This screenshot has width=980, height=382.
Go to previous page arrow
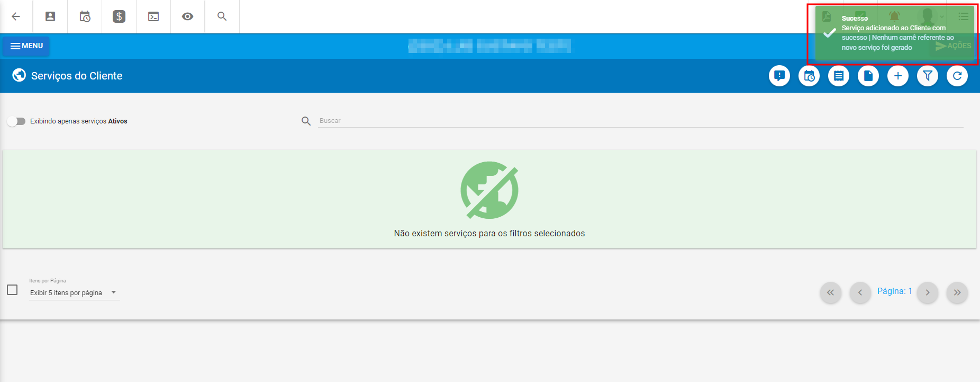point(860,292)
